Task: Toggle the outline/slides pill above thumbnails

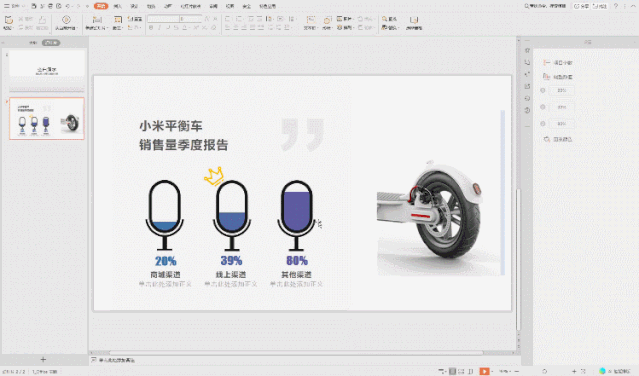Action: pyautogui.click(x=51, y=43)
